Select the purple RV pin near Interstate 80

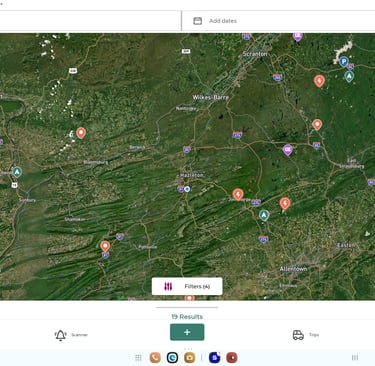(288, 150)
